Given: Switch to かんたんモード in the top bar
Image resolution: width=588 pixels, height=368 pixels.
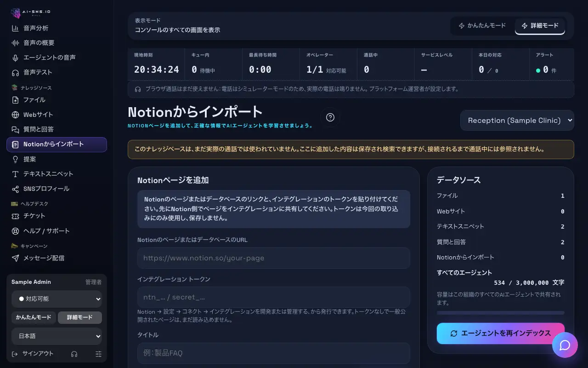Looking at the screenshot, I should [x=482, y=26].
